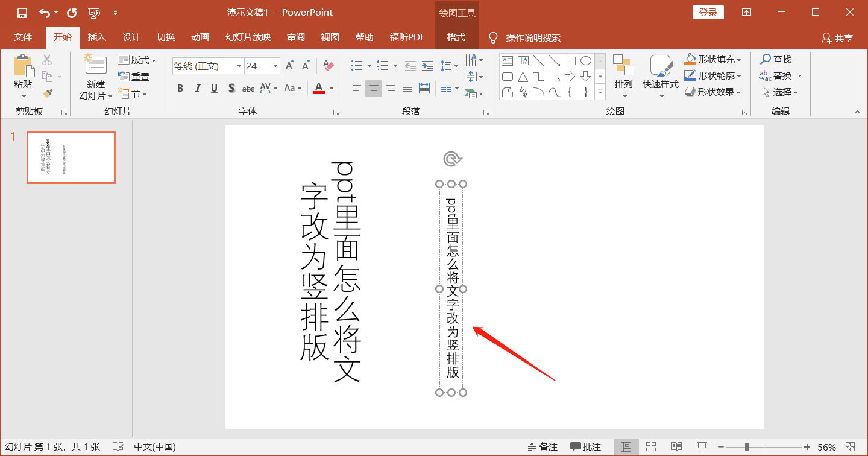This screenshot has width=868, height=456.
Task: Toggle text Shadow (S) formatting
Action: coord(231,89)
